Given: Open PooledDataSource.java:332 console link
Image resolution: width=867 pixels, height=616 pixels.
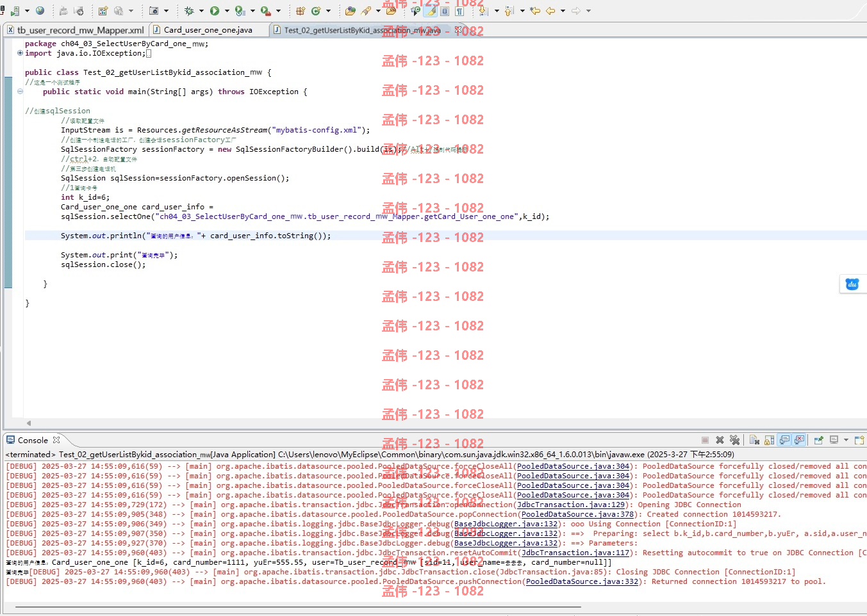Looking at the screenshot, I should (582, 581).
